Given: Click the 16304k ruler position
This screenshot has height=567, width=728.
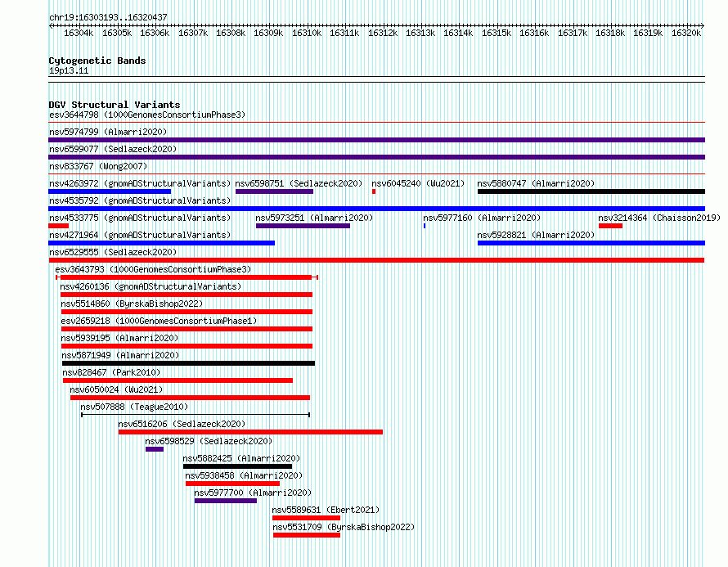Looking at the screenshot, I should pyautogui.click(x=79, y=34).
